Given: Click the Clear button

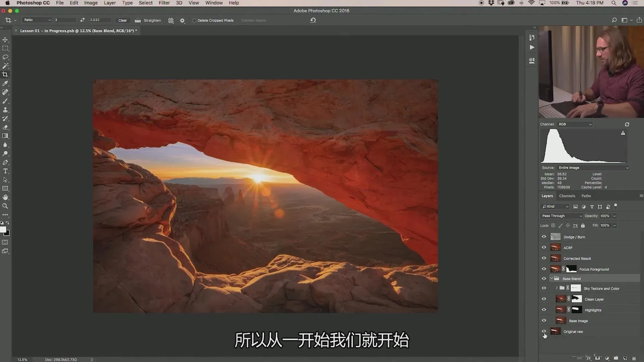Looking at the screenshot, I should point(122,20).
